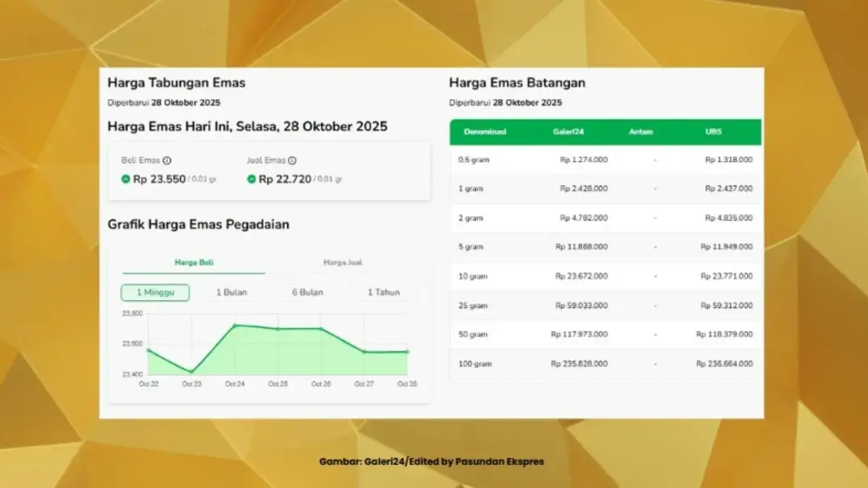
Task: Click the info icon beside Jual Emas
Action: click(x=292, y=161)
